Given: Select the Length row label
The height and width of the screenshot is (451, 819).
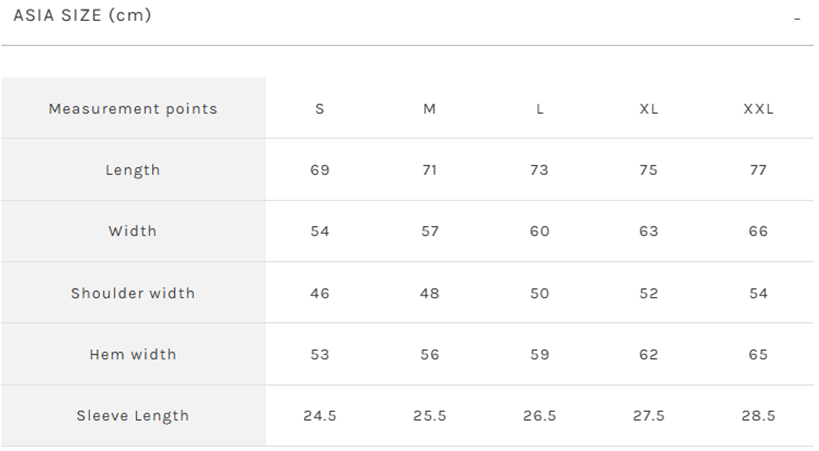Looking at the screenshot, I should 133,170.
